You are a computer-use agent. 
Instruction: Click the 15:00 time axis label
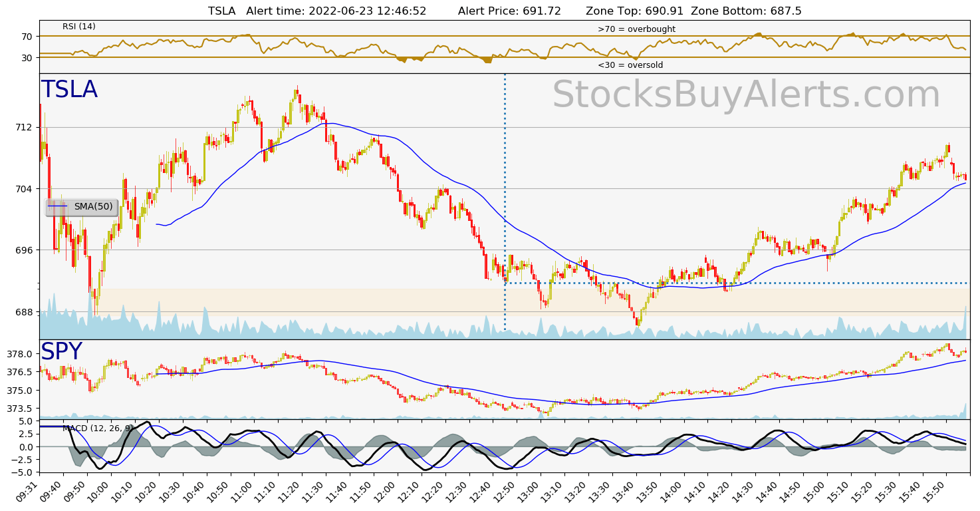coord(816,491)
